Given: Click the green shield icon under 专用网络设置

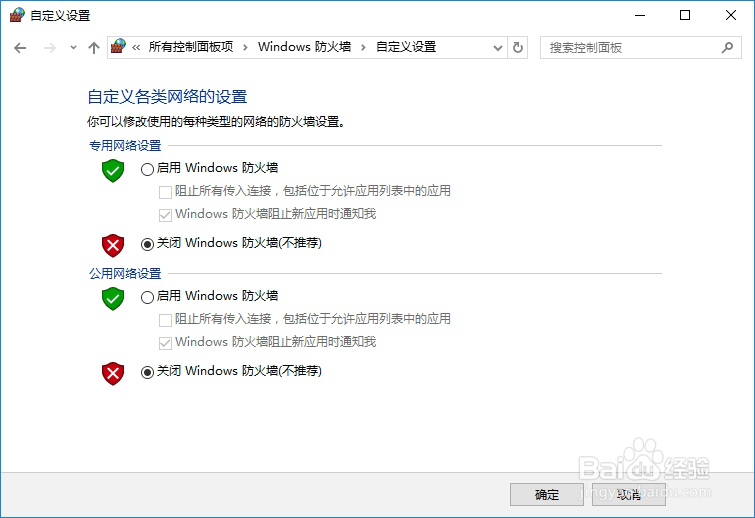Looking at the screenshot, I should tap(113, 170).
